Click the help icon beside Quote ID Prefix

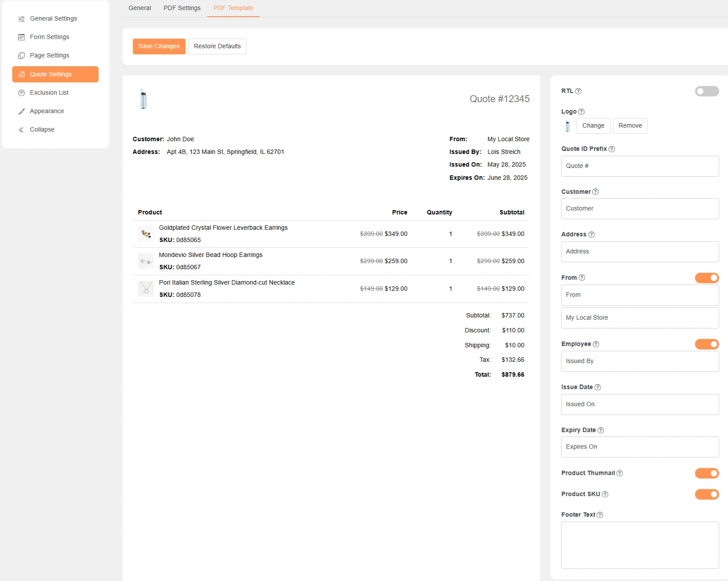point(611,149)
